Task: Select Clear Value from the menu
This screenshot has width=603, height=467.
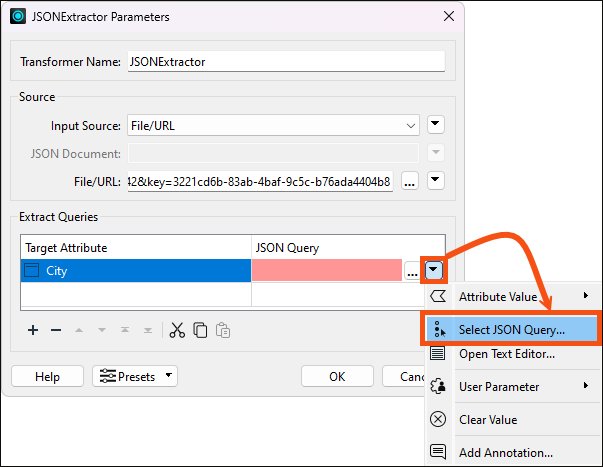Action: (487, 420)
